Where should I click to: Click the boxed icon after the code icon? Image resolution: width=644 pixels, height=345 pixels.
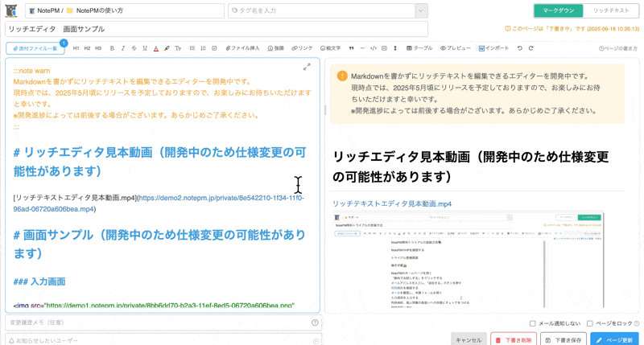[x=385, y=48]
